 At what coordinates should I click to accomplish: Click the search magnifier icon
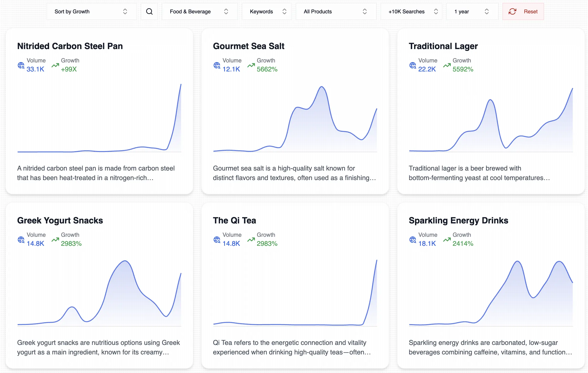pos(149,11)
